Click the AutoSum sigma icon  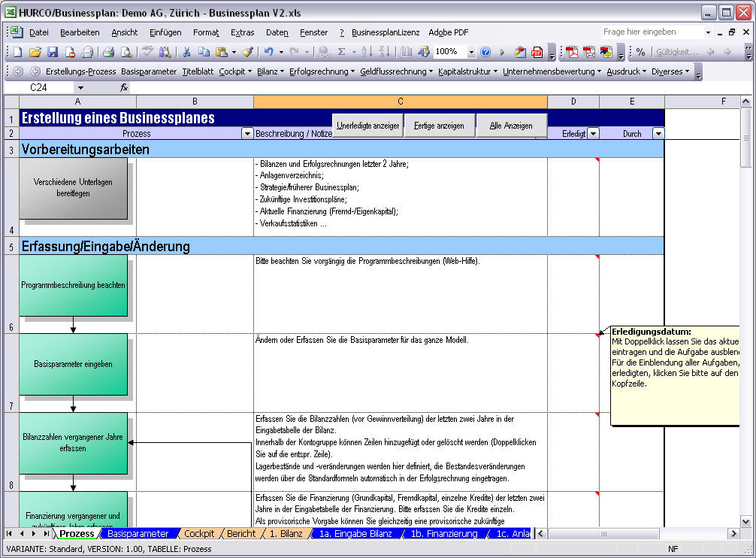pyautogui.click(x=341, y=52)
